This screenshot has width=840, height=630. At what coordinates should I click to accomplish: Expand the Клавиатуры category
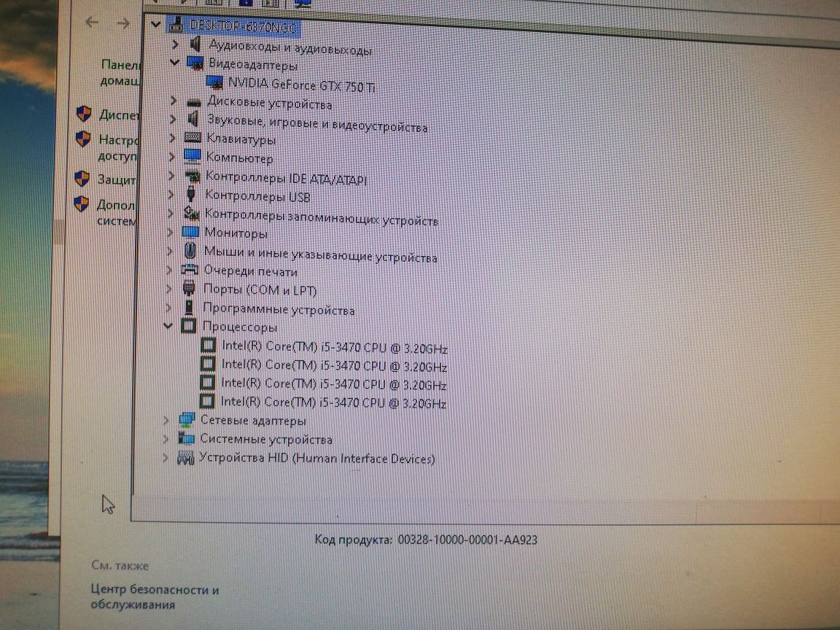pos(172,138)
